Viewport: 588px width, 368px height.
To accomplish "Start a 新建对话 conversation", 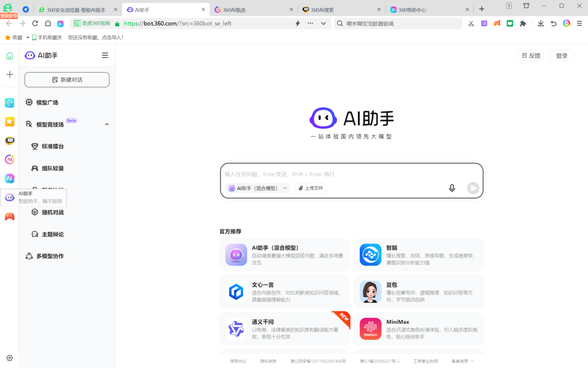I will [67, 79].
